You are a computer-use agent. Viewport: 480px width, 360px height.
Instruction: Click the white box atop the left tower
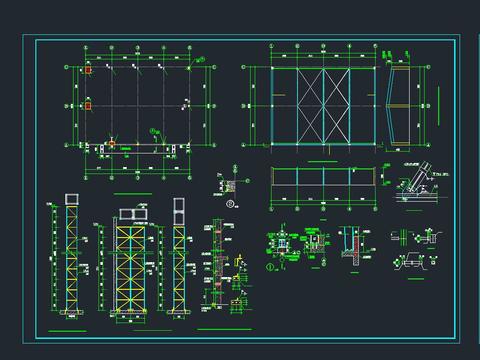(x=72, y=199)
